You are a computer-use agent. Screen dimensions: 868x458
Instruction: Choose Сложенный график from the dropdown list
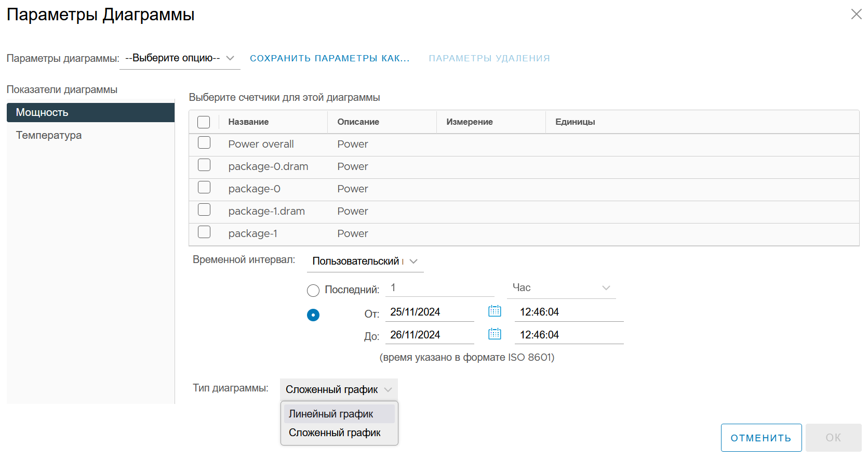[339, 433]
